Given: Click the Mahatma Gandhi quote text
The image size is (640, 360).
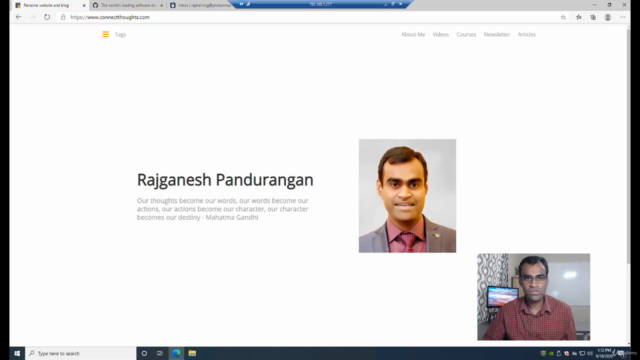Looking at the screenshot, I should click(222, 209).
